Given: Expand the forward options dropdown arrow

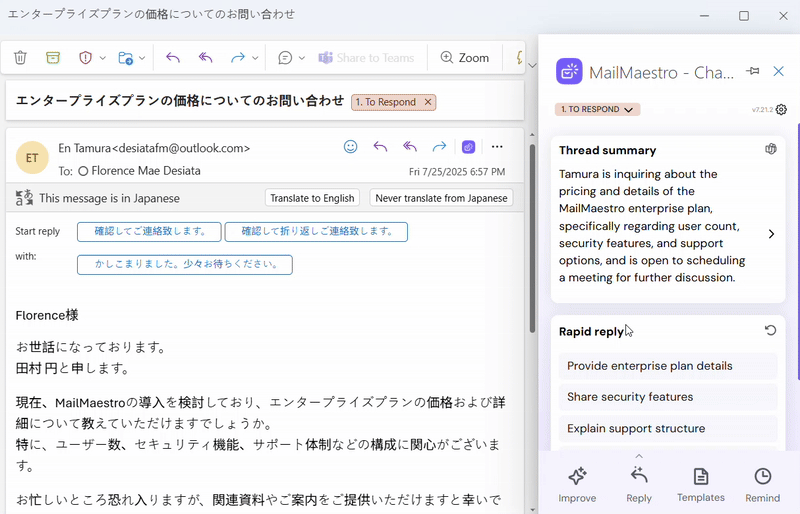Looking at the screenshot, I should (255, 58).
